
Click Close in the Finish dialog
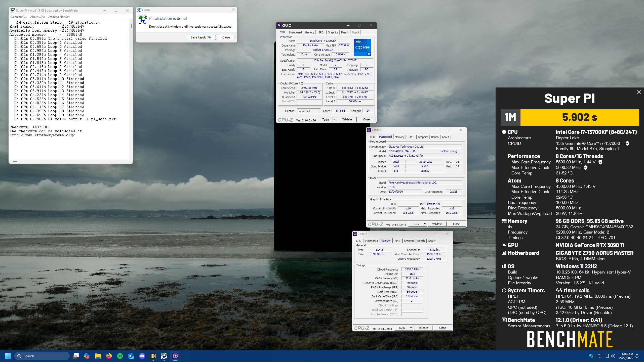coord(226,37)
